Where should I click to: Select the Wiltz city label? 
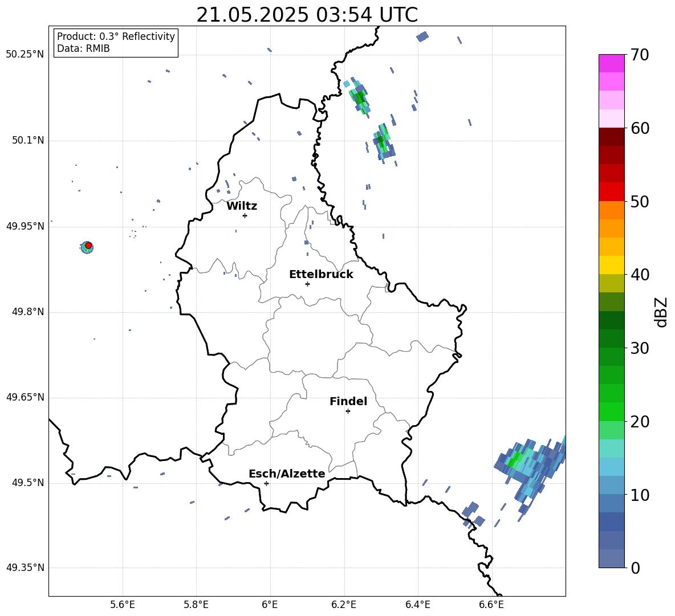242,206
